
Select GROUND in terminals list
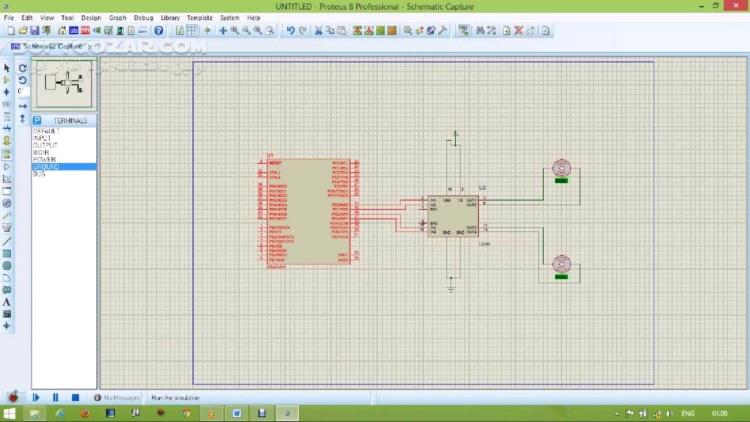click(x=64, y=167)
